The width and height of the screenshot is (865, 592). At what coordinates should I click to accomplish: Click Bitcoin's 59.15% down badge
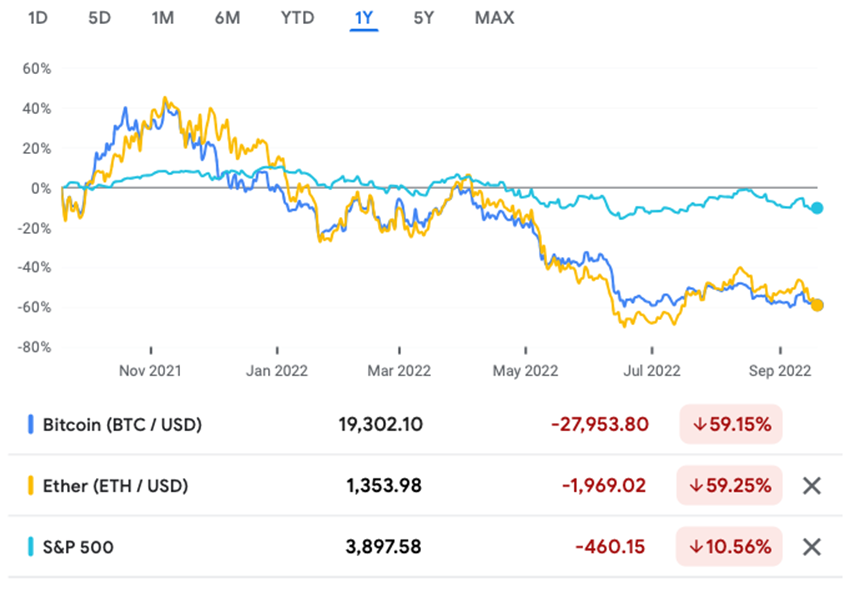[730, 425]
